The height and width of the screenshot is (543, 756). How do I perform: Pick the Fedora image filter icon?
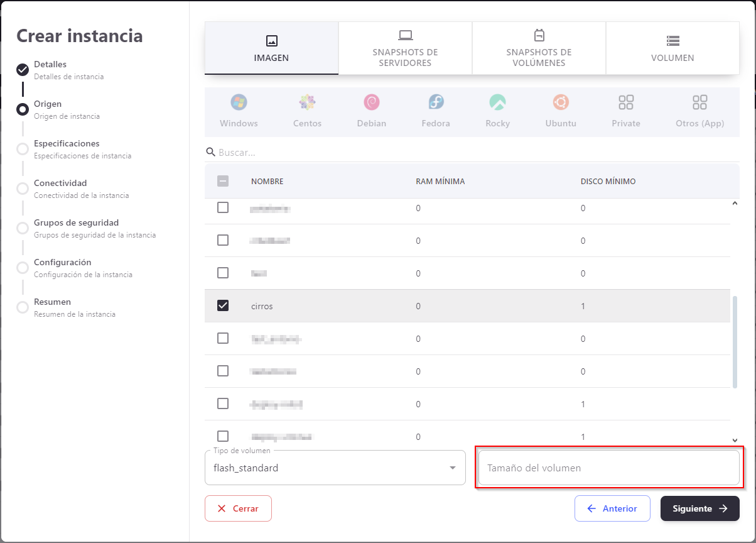[436, 102]
